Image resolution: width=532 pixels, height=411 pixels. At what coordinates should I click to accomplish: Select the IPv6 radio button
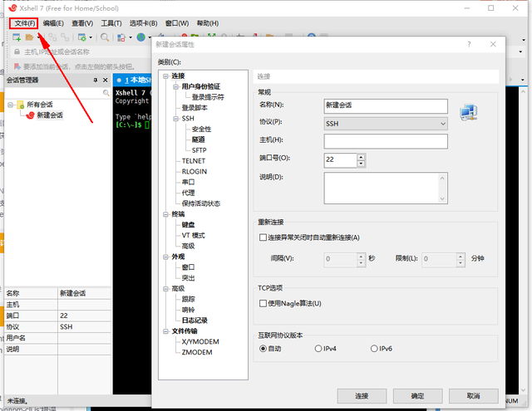pyautogui.click(x=374, y=349)
